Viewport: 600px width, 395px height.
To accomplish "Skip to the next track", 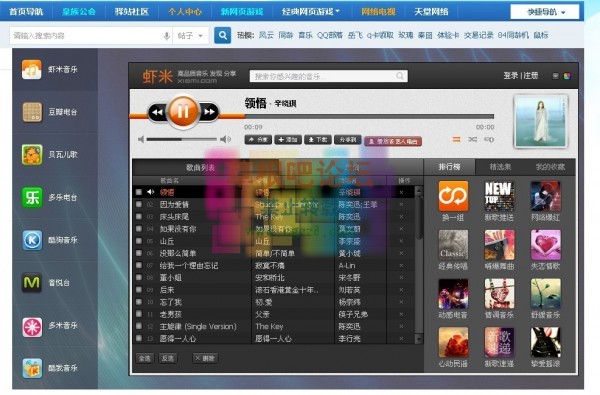I will click(x=209, y=112).
